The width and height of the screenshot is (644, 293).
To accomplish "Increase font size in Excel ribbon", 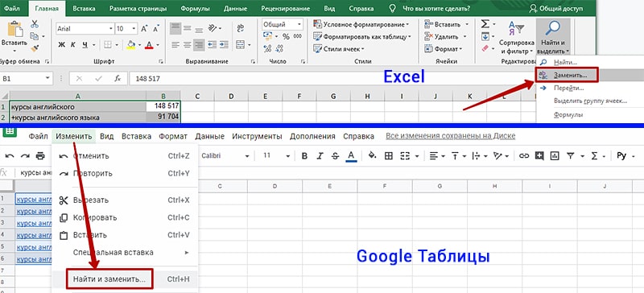I will pyautogui.click(x=144, y=29).
